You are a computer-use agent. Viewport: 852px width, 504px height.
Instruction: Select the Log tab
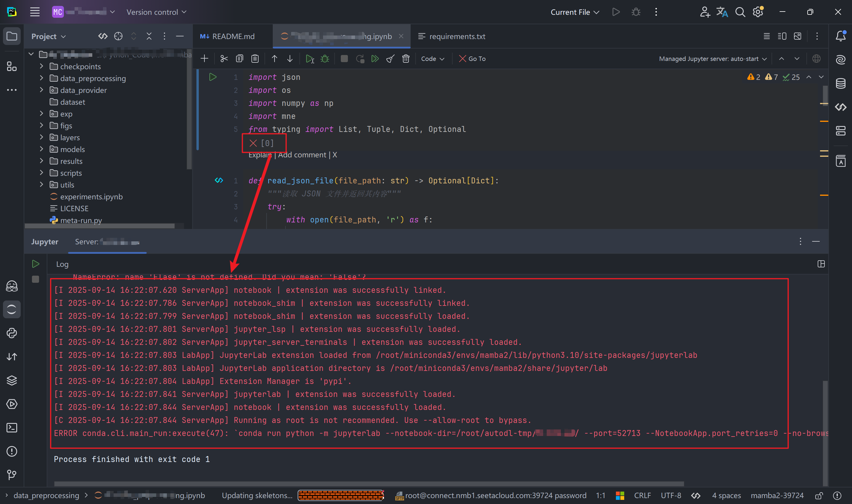click(x=62, y=264)
